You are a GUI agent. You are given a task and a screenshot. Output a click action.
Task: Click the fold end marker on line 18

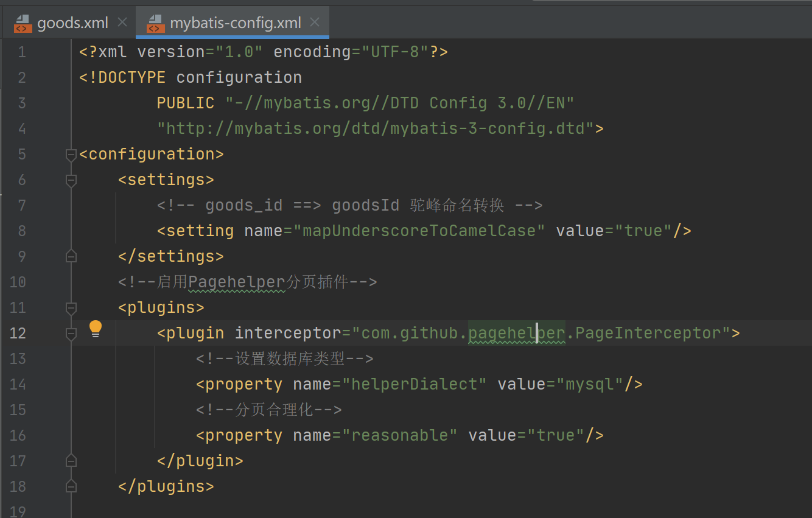click(71, 486)
